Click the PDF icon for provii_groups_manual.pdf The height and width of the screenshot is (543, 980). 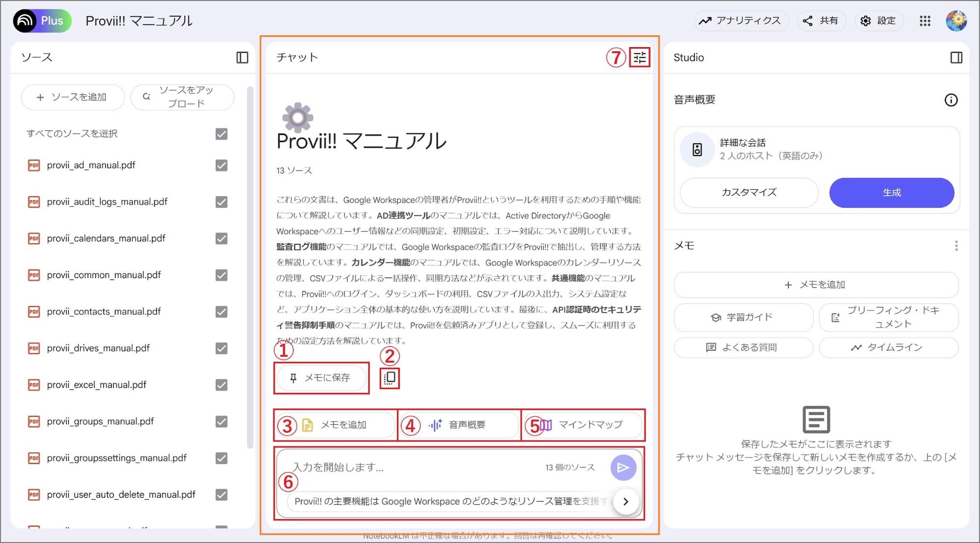(34, 421)
